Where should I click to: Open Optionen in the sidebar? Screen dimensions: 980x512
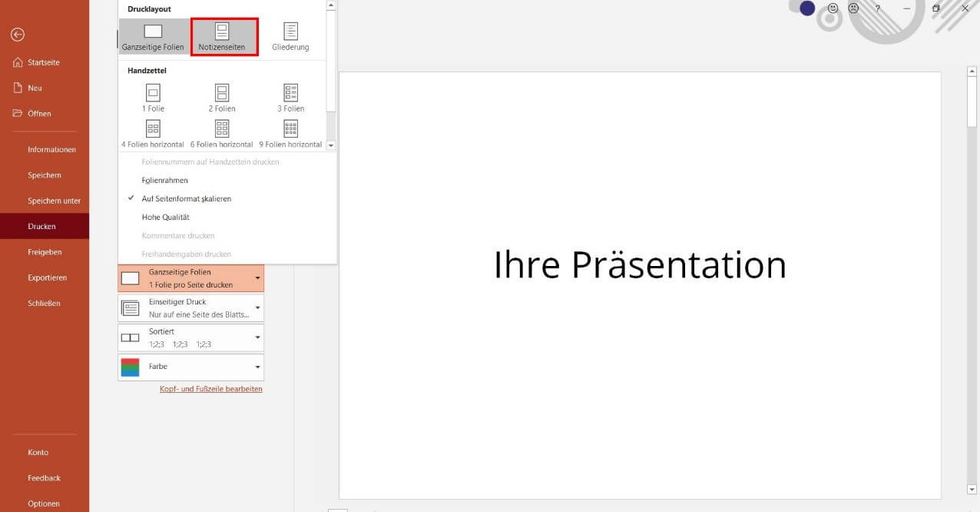coord(44,504)
